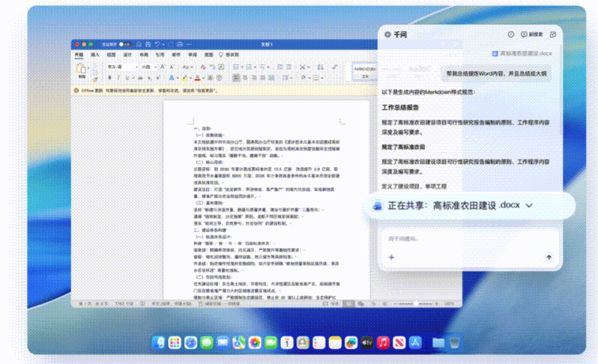Click the bulleted list icon in ribbon

tap(233, 67)
